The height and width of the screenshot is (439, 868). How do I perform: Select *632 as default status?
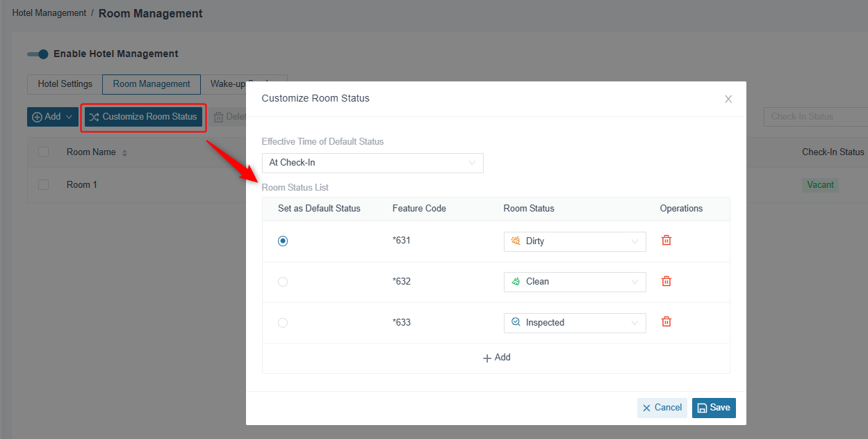(283, 282)
